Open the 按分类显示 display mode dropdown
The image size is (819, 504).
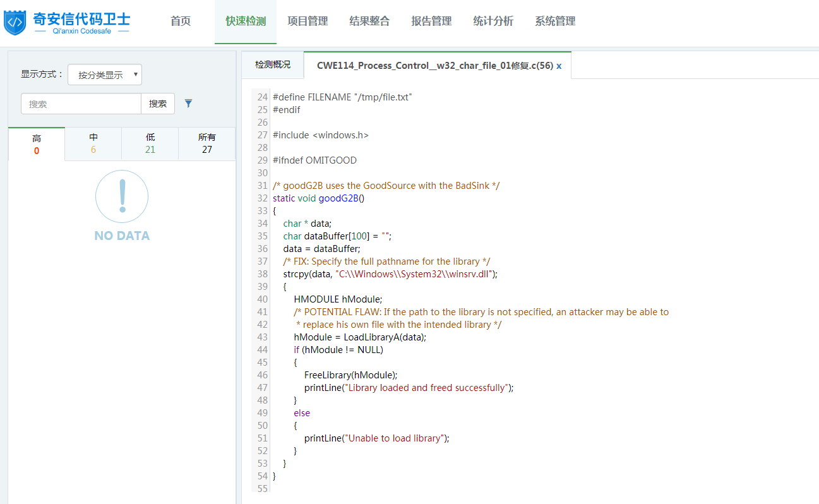[105, 75]
